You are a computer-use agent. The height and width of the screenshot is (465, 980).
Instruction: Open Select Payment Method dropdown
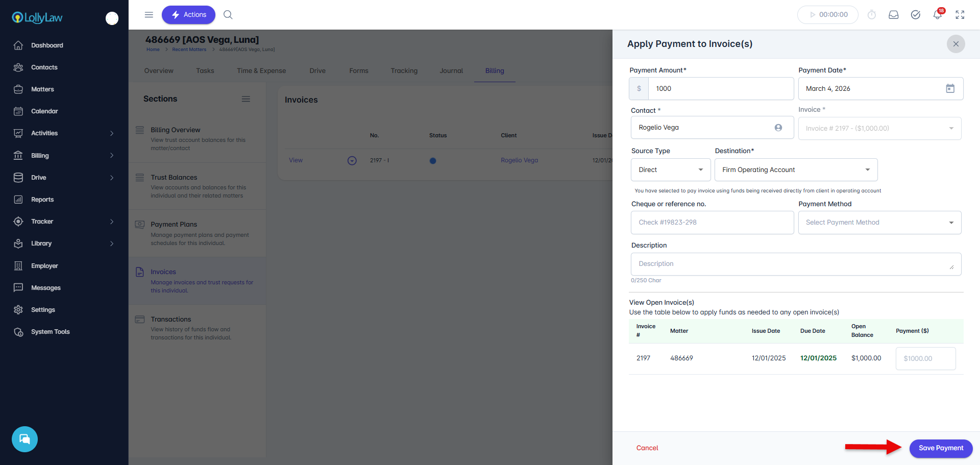click(x=879, y=223)
